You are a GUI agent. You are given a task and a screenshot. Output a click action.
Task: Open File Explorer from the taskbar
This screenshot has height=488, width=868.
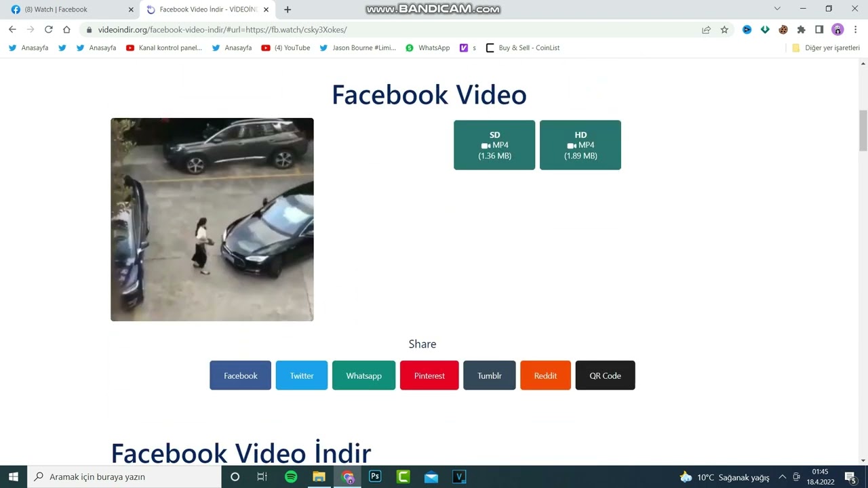pos(319,476)
